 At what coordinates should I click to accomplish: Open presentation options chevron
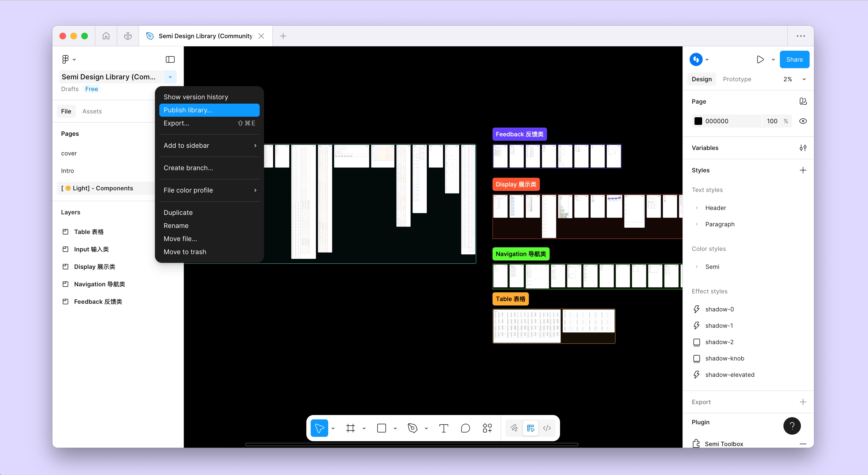tap(773, 60)
